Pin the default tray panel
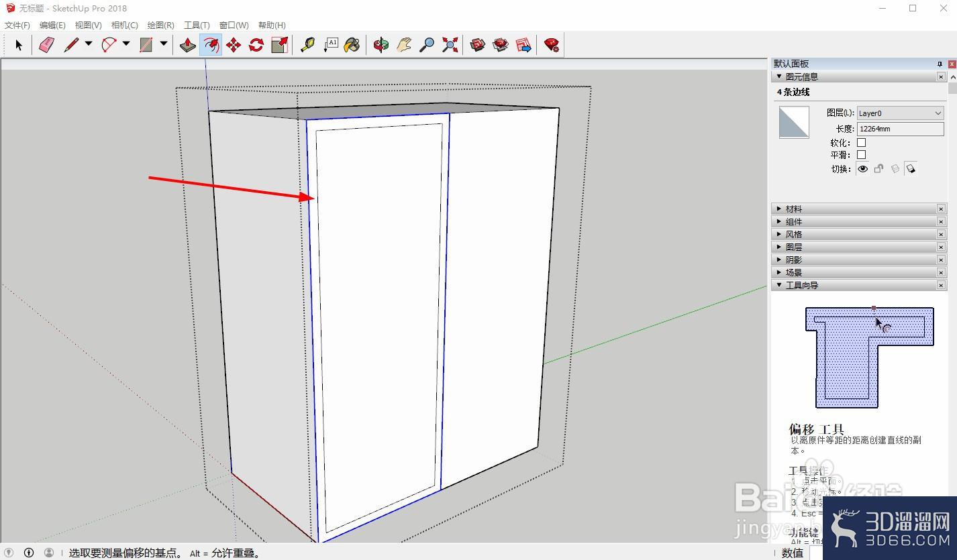957x560 pixels. point(940,64)
